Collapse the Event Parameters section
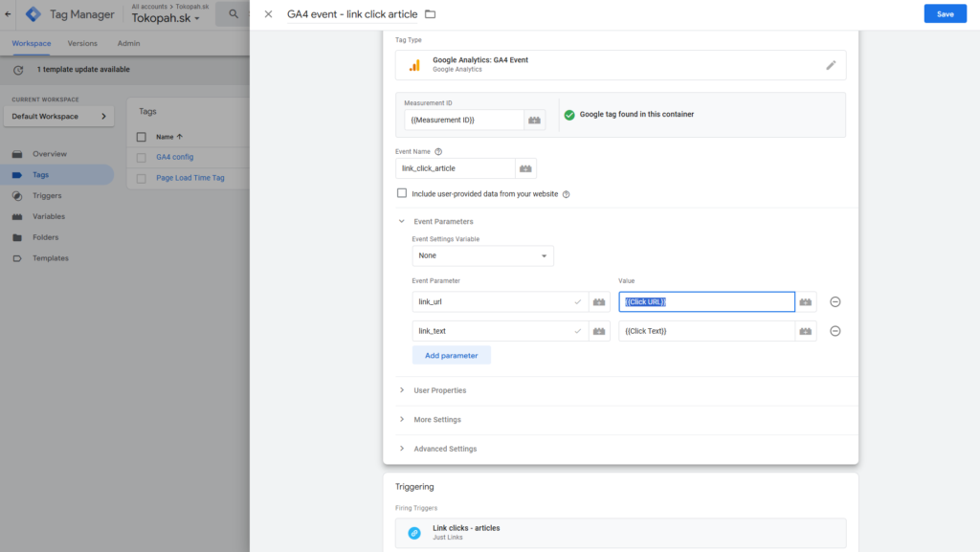Screen dimensions: 980x552 click(402, 221)
